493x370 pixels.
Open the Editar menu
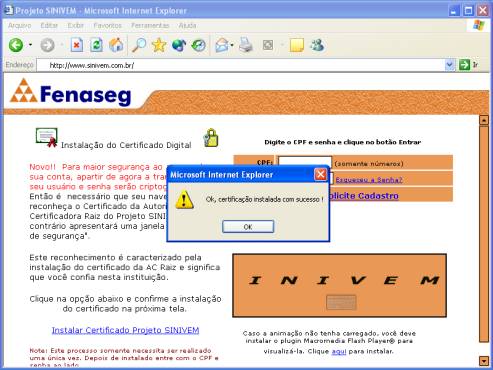49,25
